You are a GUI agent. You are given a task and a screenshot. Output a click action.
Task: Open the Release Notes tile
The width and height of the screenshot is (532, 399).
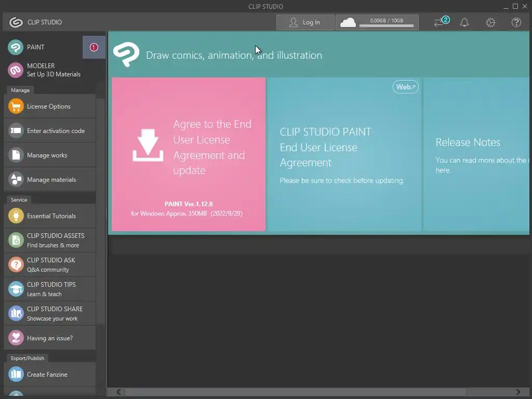[476, 154]
